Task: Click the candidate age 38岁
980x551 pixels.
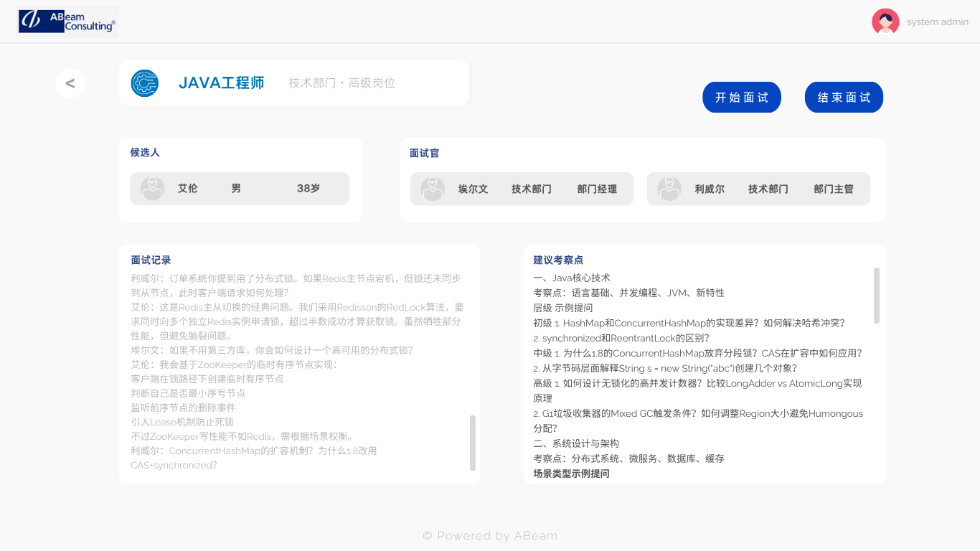Action: coord(308,189)
